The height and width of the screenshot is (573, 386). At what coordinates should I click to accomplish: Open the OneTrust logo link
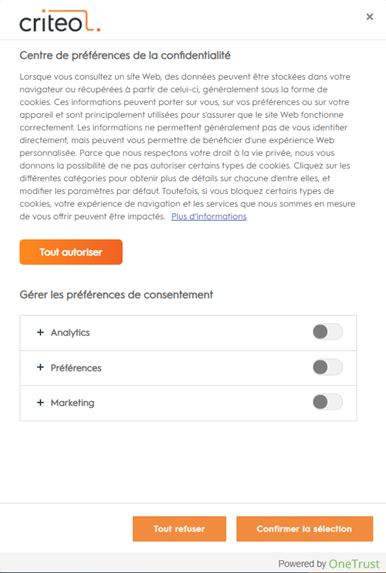[354, 563]
